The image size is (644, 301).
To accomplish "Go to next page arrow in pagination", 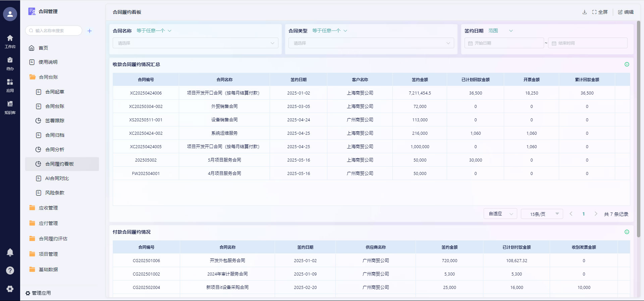I will coord(596,214).
